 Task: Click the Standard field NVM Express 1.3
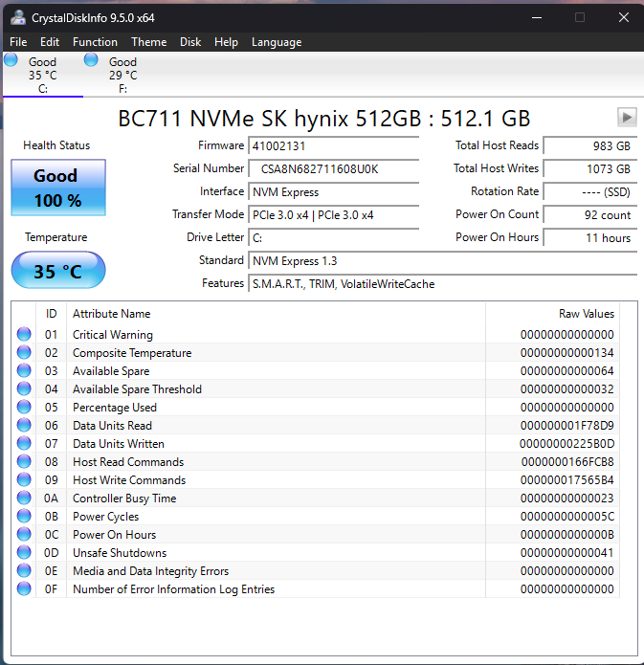443,260
